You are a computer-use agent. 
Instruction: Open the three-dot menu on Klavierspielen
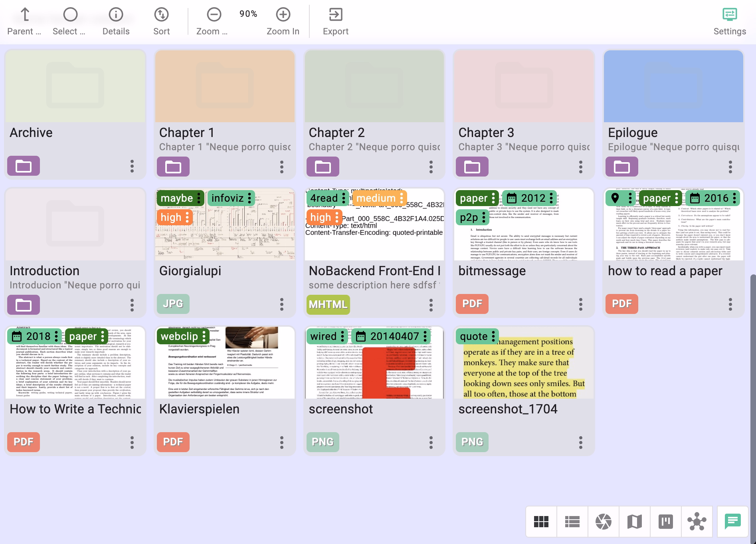(x=281, y=443)
